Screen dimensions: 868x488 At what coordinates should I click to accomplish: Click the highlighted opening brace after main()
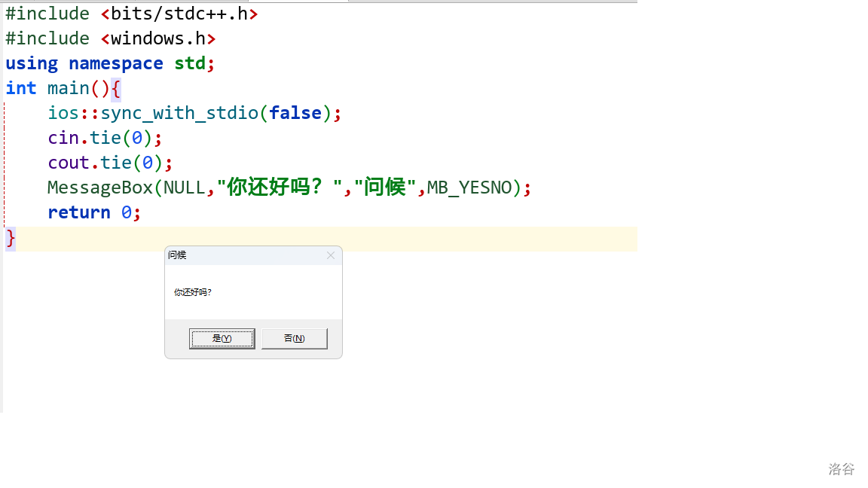pos(115,88)
